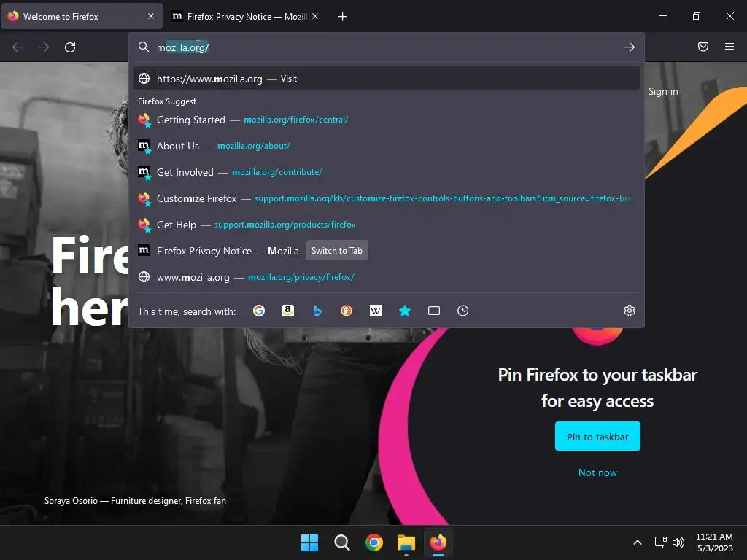Click the magnifier icon in address bar
This screenshot has height=560, width=747.
pos(144,47)
